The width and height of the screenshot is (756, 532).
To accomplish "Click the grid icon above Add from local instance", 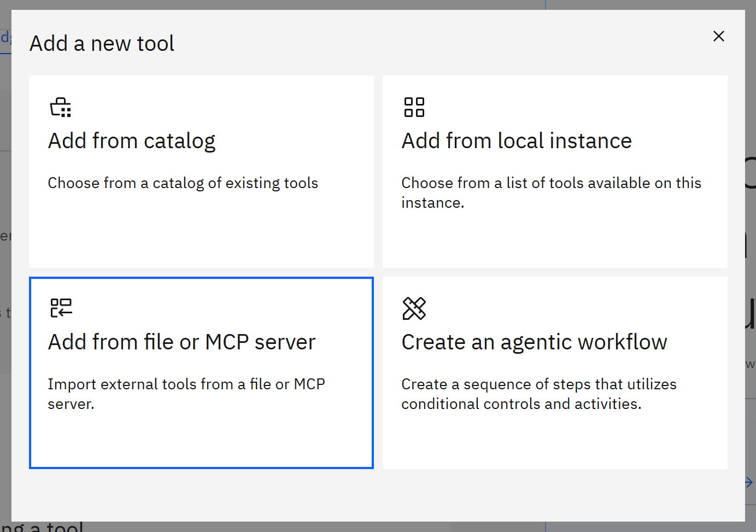I will tap(414, 107).
